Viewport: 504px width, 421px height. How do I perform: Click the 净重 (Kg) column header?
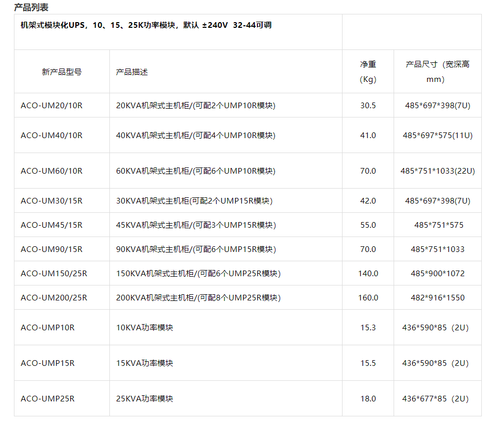click(x=368, y=72)
